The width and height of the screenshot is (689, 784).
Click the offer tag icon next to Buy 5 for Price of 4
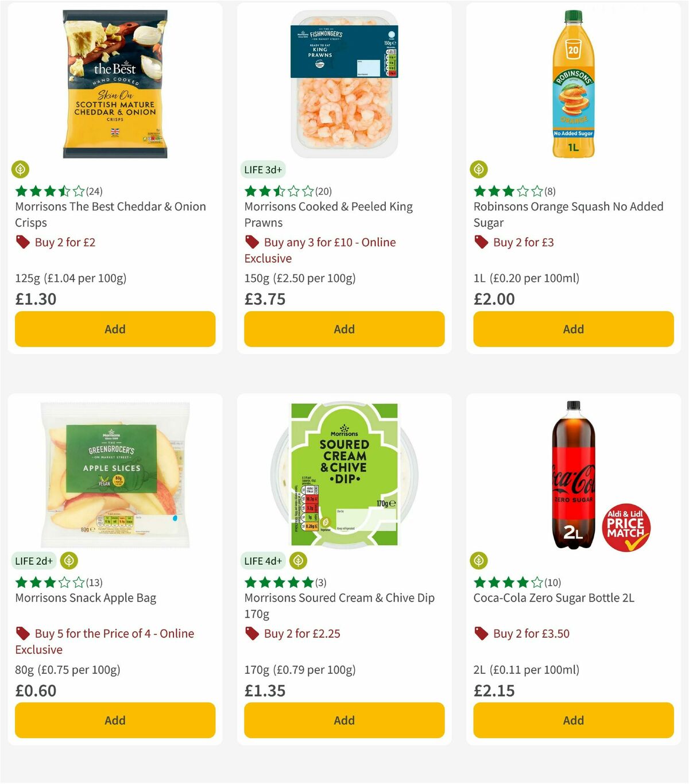(23, 634)
